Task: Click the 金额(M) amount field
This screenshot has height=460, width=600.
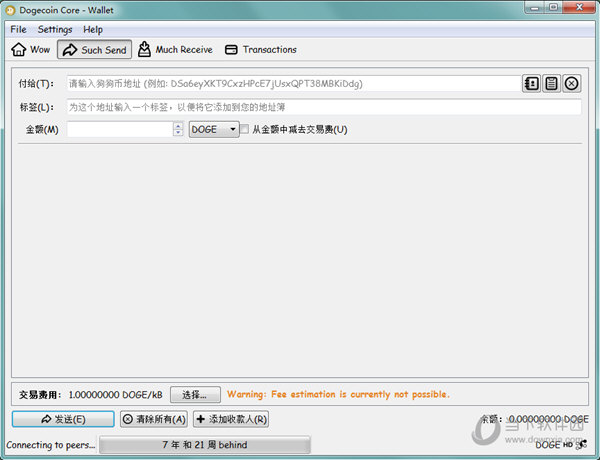Action: 120,129
